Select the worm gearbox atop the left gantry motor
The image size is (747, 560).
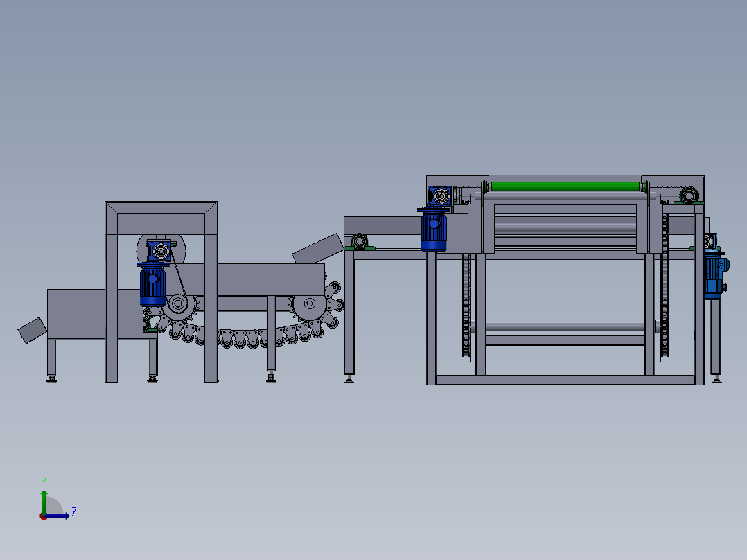point(160,251)
